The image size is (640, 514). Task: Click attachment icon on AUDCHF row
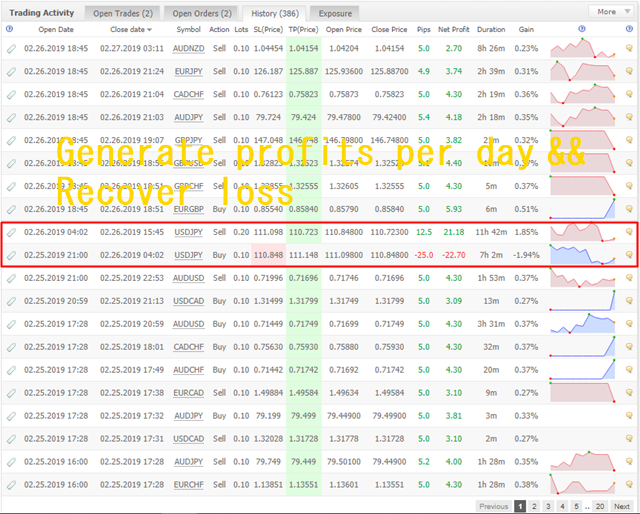tap(11, 370)
